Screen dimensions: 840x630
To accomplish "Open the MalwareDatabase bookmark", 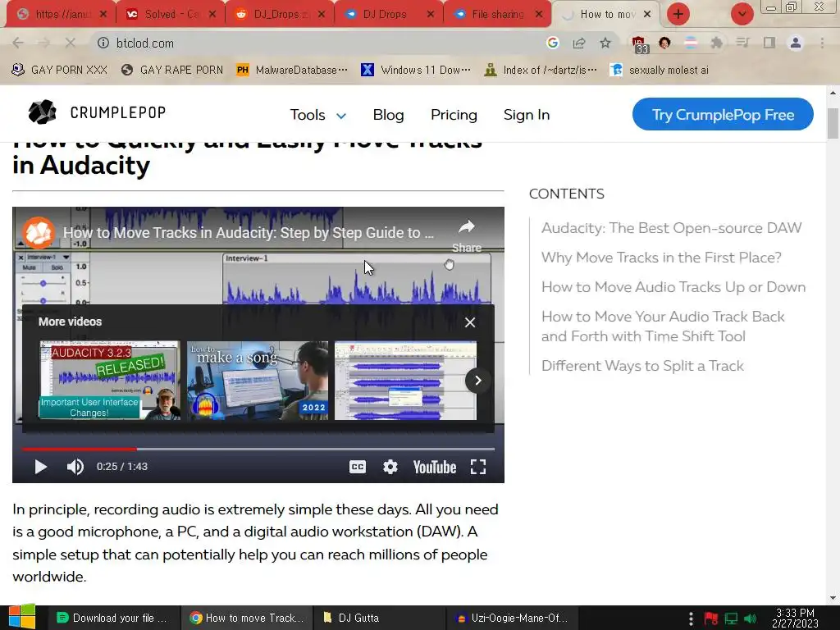I will pos(292,70).
